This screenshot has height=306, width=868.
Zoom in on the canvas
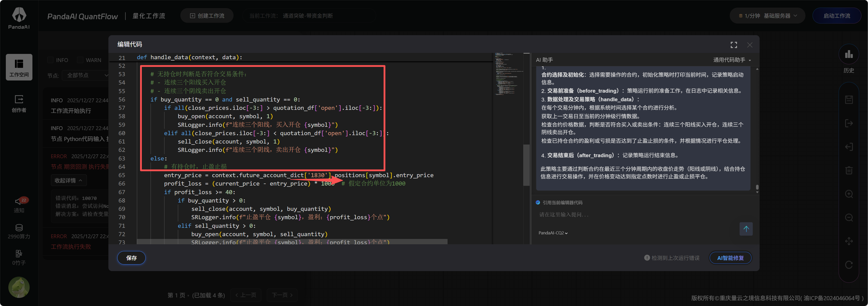coord(849,194)
